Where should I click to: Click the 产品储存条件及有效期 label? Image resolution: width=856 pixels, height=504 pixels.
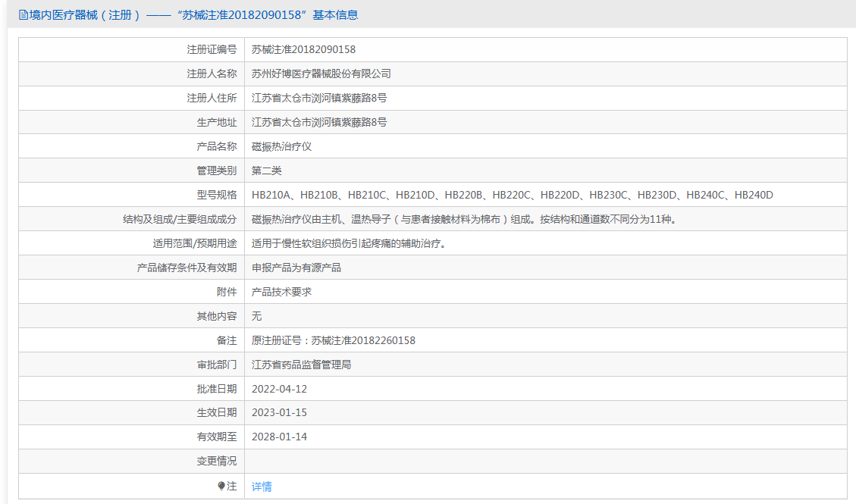[187, 268]
